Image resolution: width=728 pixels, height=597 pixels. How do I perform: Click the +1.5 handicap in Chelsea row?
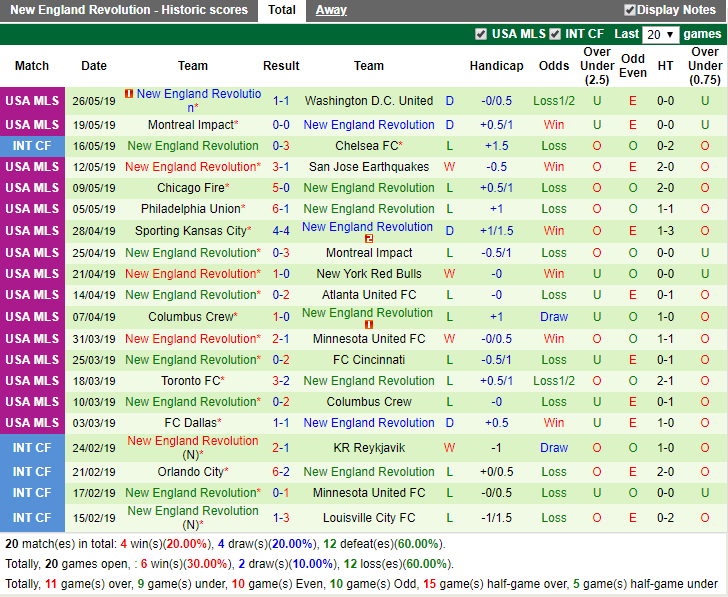coord(496,146)
